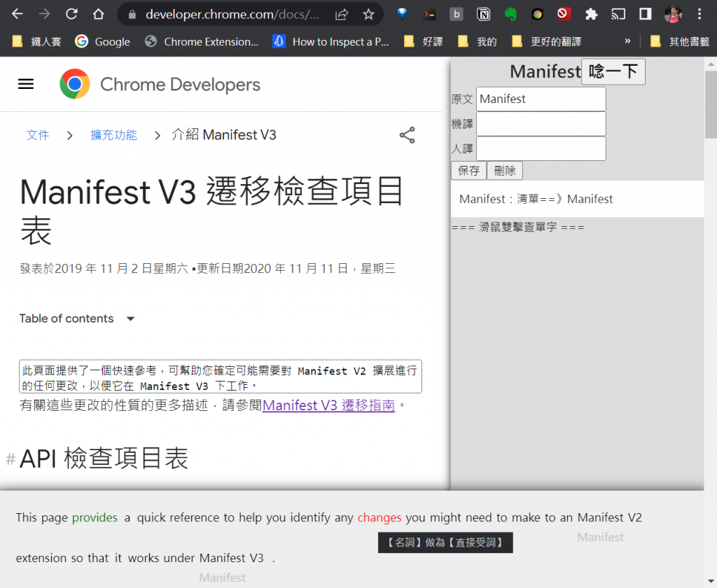Click the scrollbar down arrow

tap(711, 582)
